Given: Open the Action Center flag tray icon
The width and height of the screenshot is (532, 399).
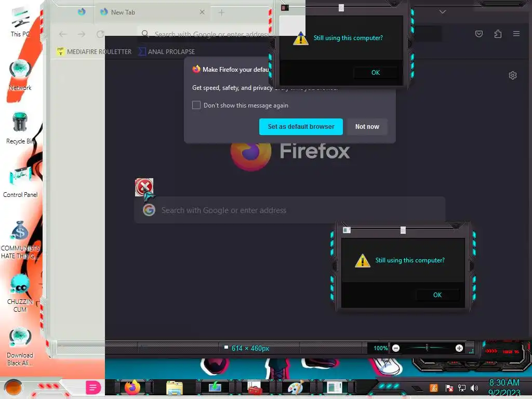Looking at the screenshot, I should pyautogui.click(x=449, y=388).
